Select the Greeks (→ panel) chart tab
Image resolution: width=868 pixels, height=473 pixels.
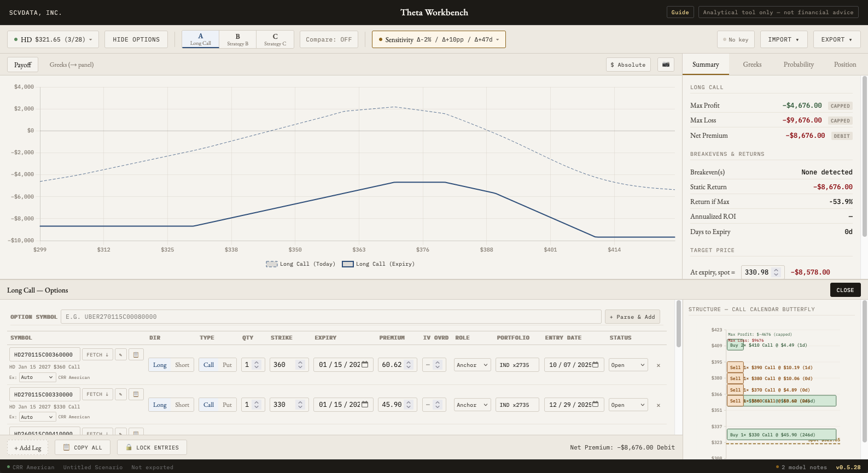[72, 65]
